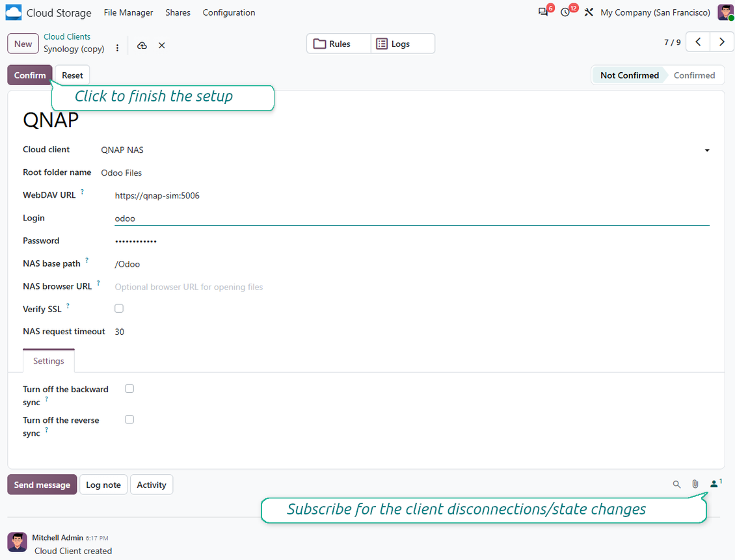This screenshot has height=560, width=735.
Task: Click backward sync help question mark
Action: click(46, 399)
